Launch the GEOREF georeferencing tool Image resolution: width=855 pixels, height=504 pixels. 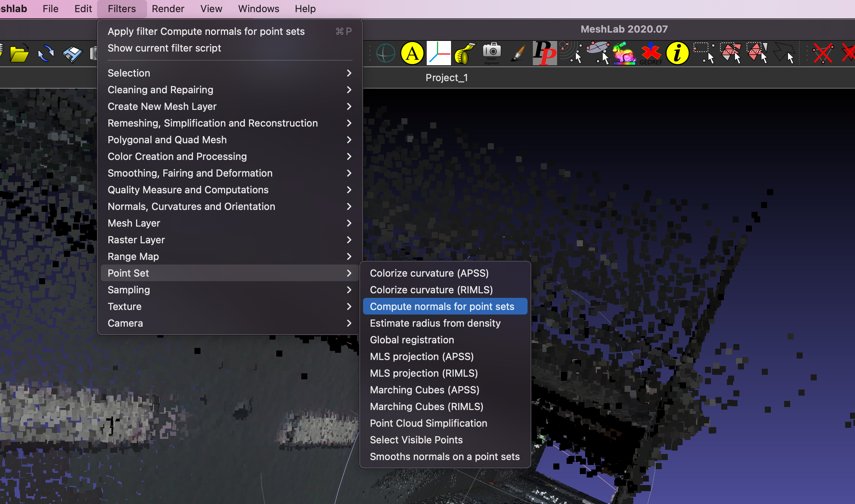(x=650, y=53)
